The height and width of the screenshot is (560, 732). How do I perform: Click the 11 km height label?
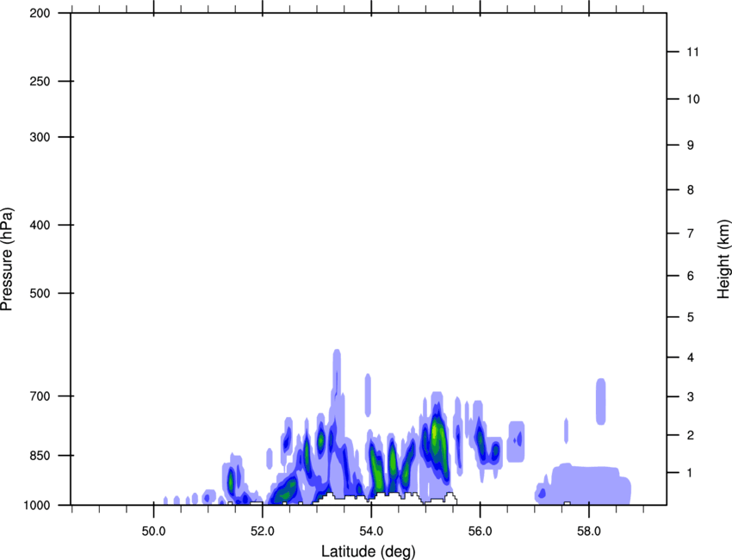(x=692, y=52)
